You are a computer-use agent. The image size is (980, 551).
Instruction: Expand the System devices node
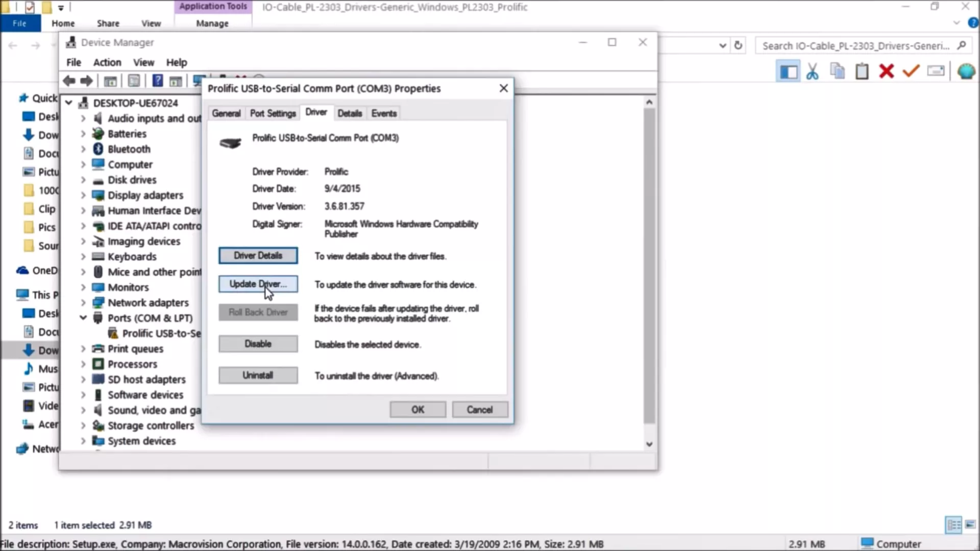pos(83,441)
